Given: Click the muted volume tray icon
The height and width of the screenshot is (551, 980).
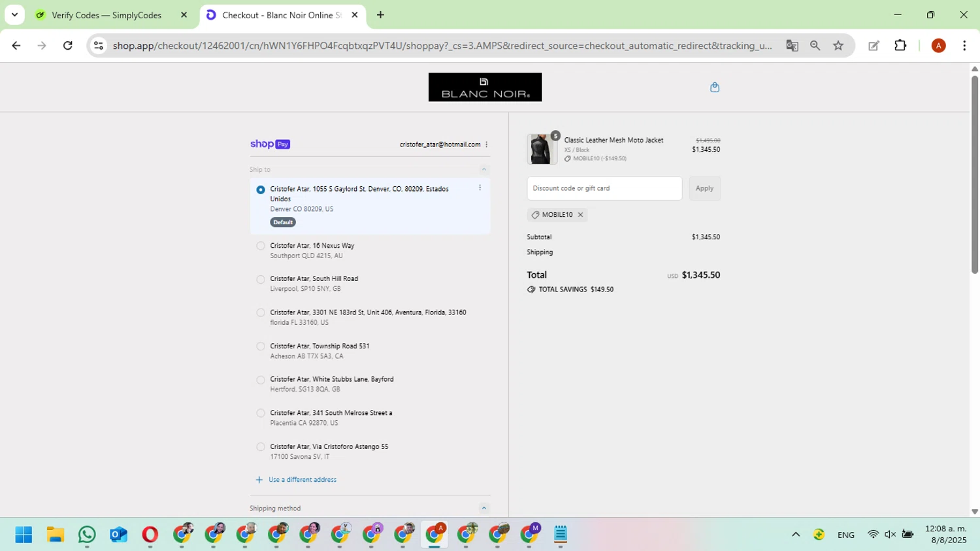Looking at the screenshot, I should coord(890,535).
